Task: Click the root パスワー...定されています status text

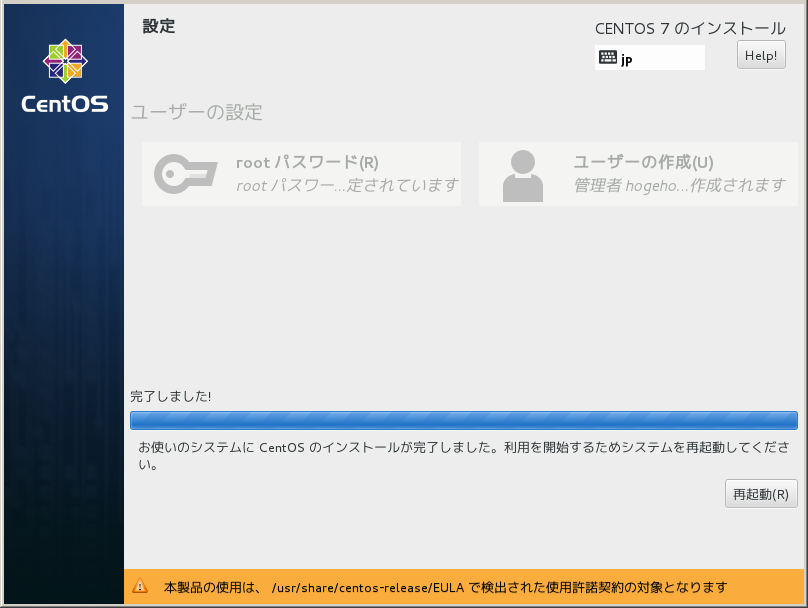Action: point(347,185)
